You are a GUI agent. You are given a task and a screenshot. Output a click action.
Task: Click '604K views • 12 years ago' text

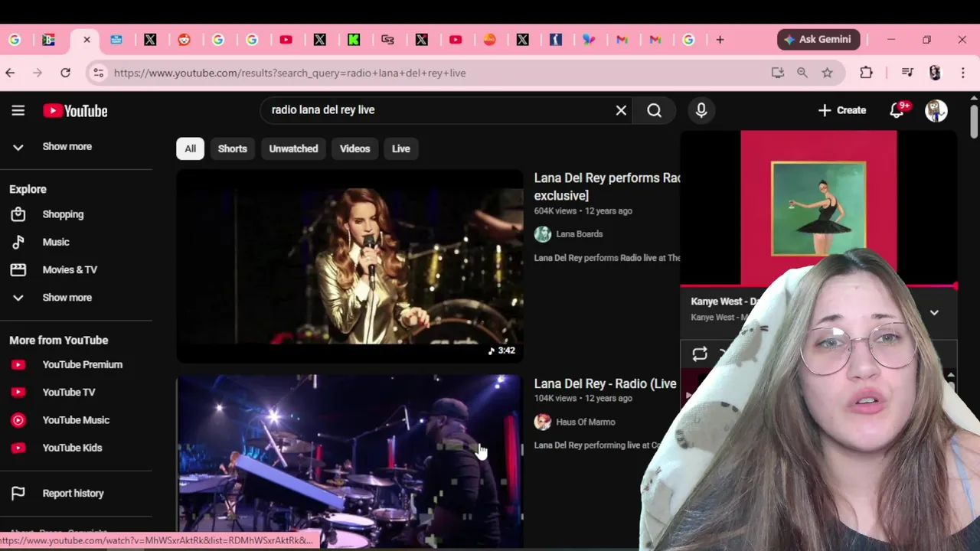[583, 210]
